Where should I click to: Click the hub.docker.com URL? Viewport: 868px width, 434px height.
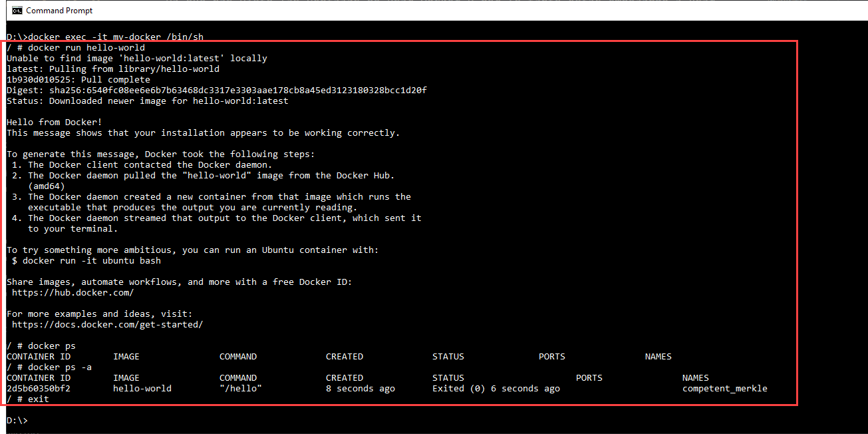tap(72, 292)
